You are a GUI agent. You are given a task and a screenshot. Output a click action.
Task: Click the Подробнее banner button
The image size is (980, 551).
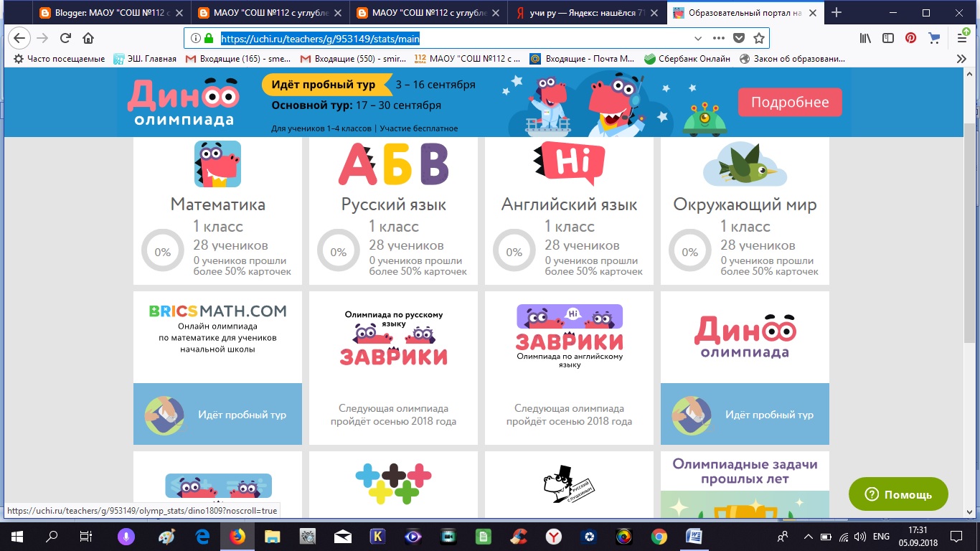(x=790, y=103)
